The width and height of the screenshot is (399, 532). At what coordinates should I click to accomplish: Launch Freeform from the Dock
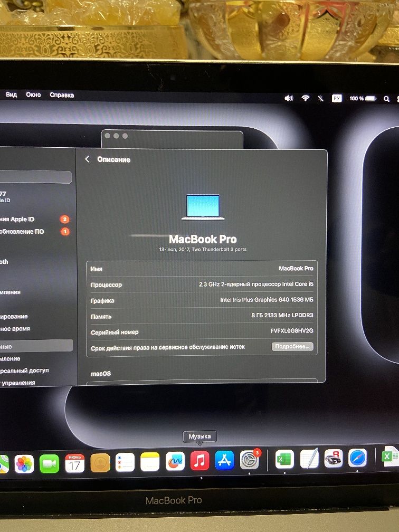click(175, 461)
